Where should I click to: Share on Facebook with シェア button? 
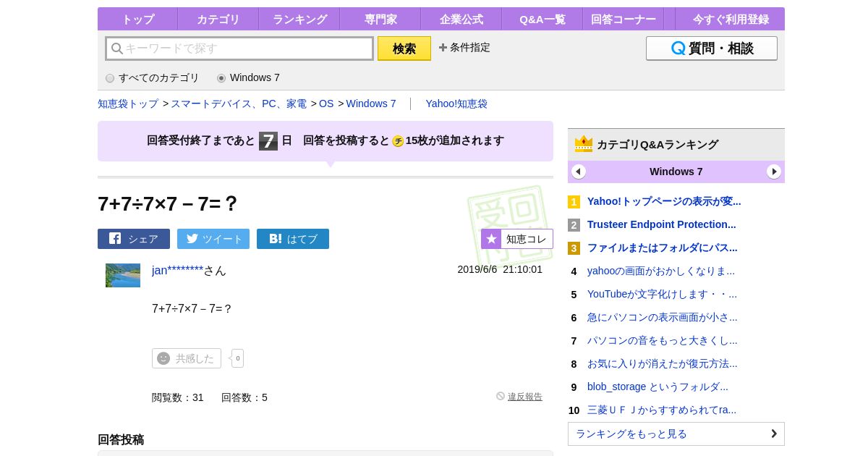pos(134,239)
